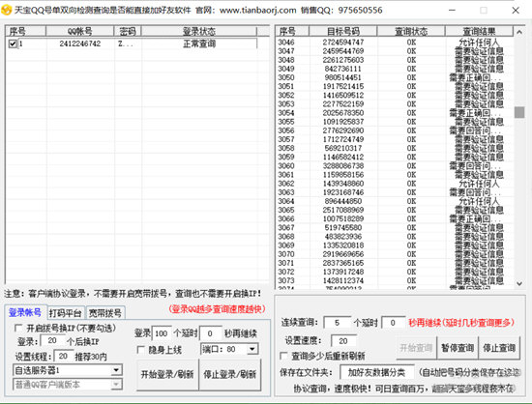Click the 开始查询 button
Viewport: 532px width, 404px height.
(416, 348)
